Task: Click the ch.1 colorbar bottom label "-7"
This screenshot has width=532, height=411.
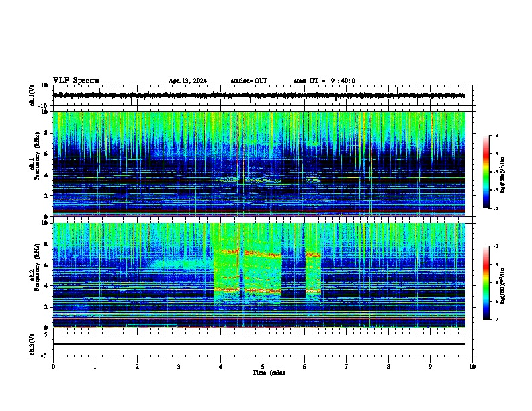Action: [x=495, y=208]
